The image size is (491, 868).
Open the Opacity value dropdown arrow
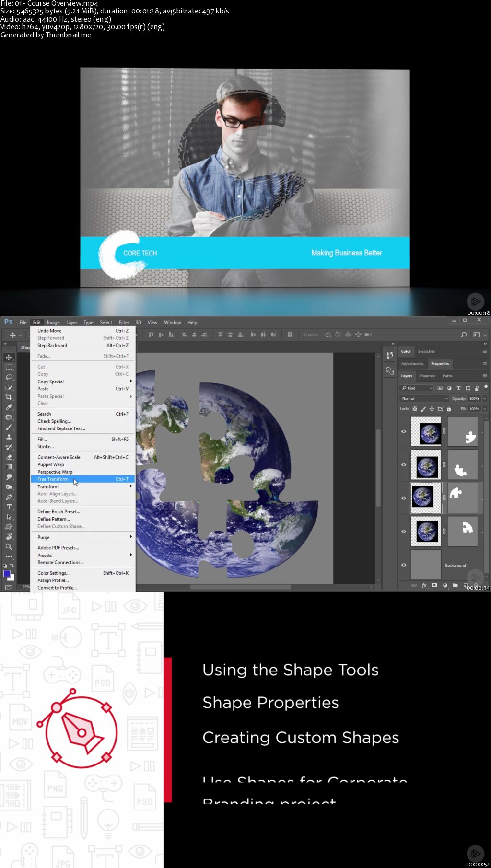point(485,398)
